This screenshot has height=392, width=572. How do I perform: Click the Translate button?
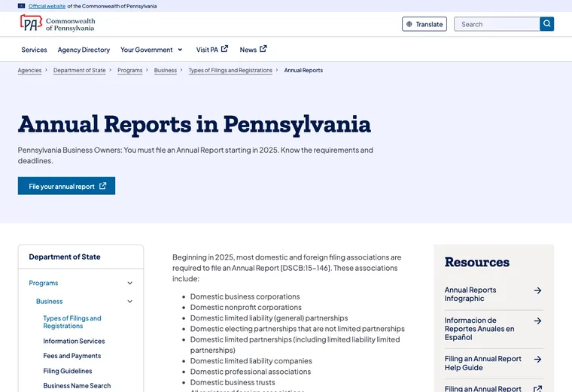coord(424,24)
